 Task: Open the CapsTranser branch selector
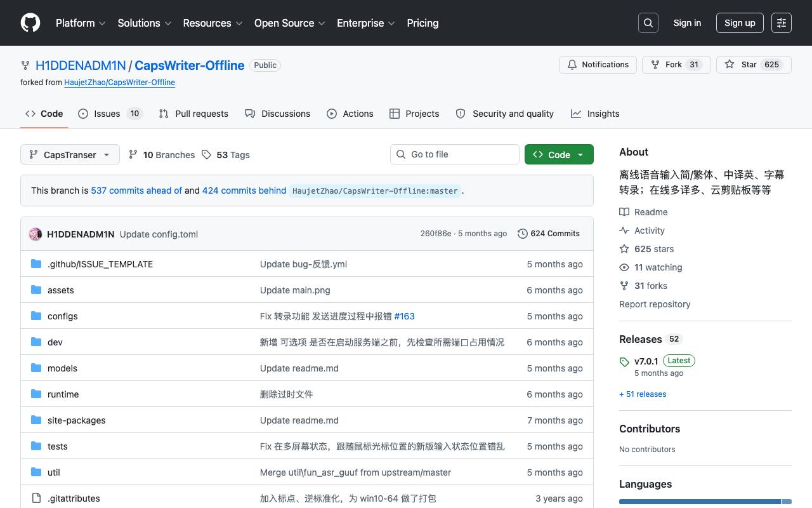pos(70,155)
